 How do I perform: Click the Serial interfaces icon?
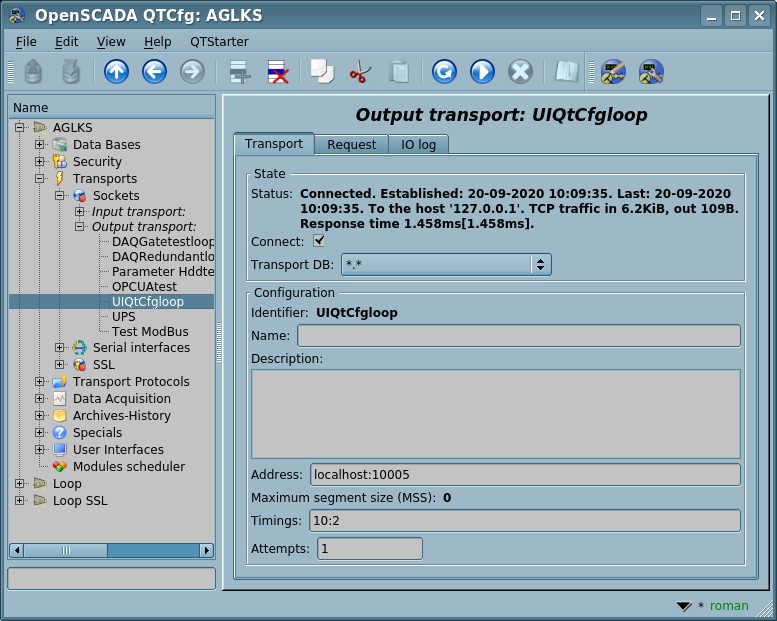[80, 347]
